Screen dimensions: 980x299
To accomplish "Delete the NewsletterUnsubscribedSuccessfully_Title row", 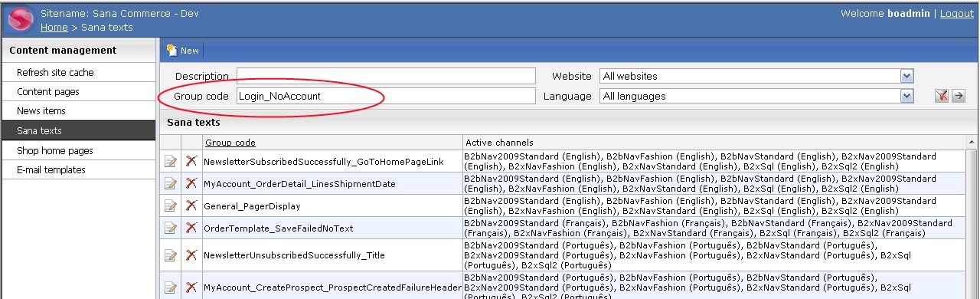I will (191, 255).
